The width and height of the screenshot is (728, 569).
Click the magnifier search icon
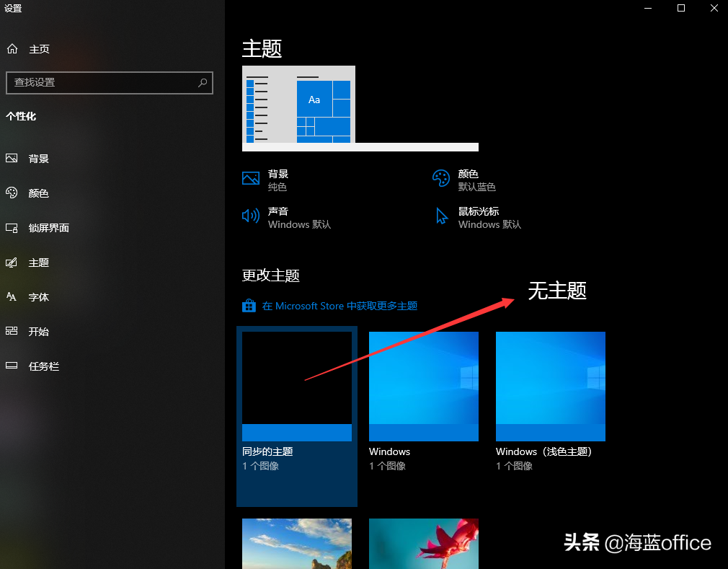(x=203, y=83)
